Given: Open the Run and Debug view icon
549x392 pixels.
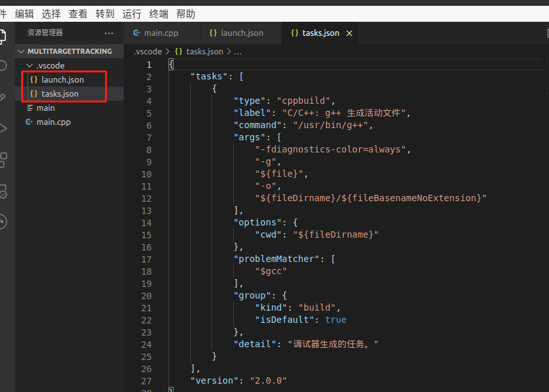Looking at the screenshot, I should coord(3,129).
